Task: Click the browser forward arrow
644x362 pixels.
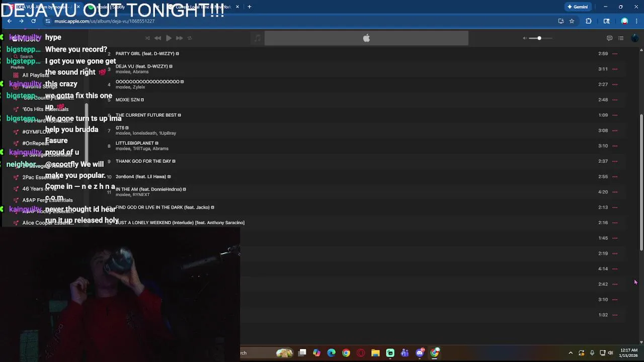Action: 21,21
